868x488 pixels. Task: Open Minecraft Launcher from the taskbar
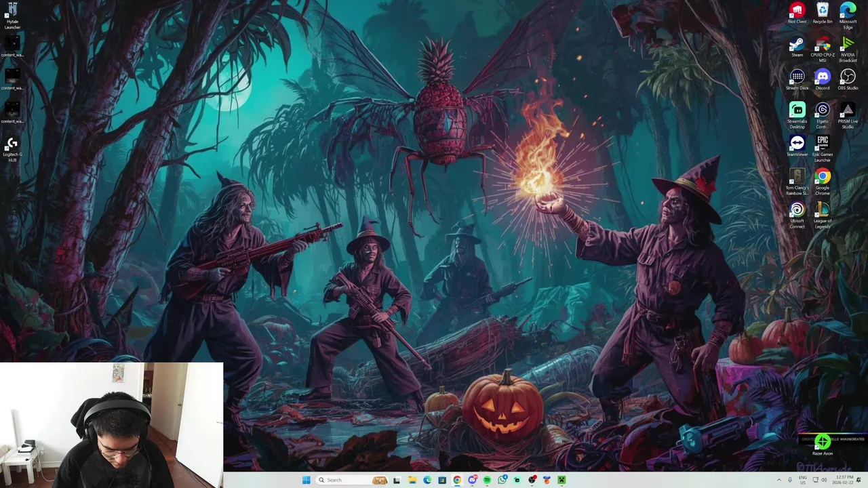point(561,480)
